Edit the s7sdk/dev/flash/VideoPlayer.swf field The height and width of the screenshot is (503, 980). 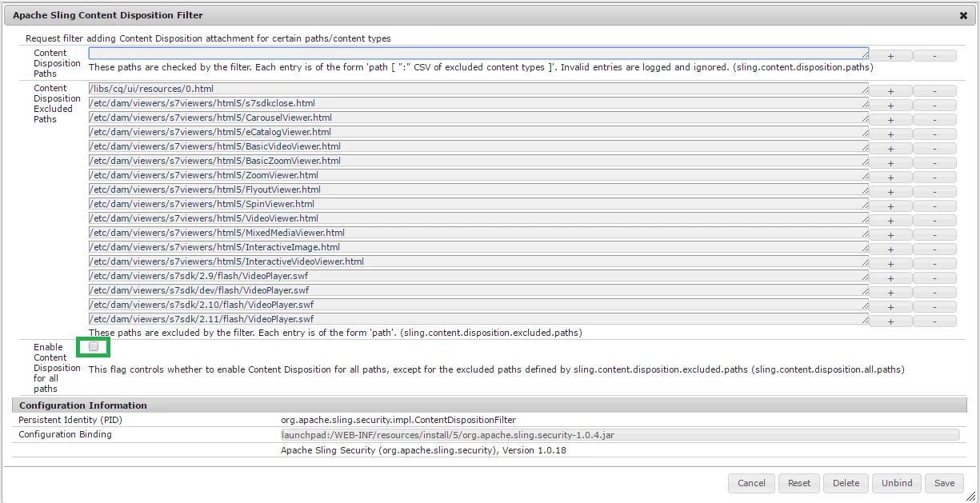(478, 290)
